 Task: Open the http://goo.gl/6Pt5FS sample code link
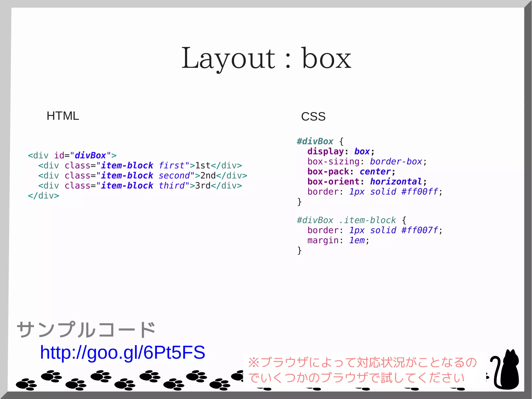[122, 353]
